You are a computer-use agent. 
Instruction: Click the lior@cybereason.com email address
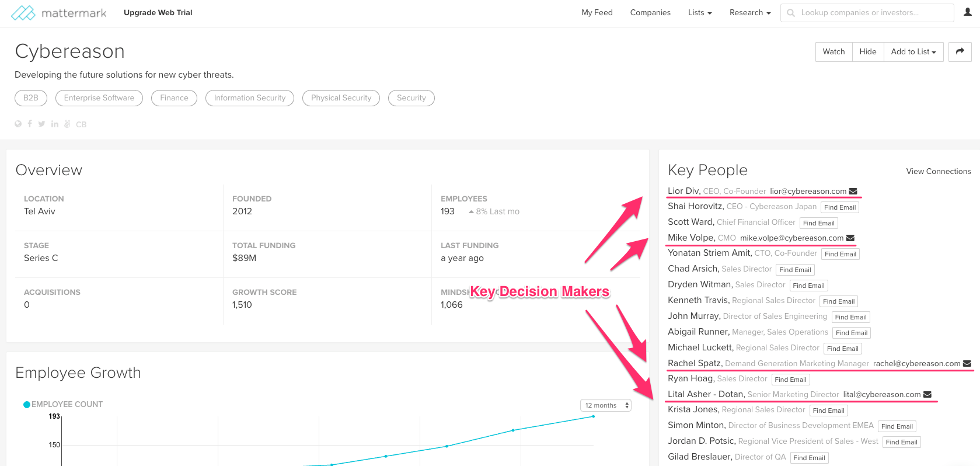click(x=808, y=191)
